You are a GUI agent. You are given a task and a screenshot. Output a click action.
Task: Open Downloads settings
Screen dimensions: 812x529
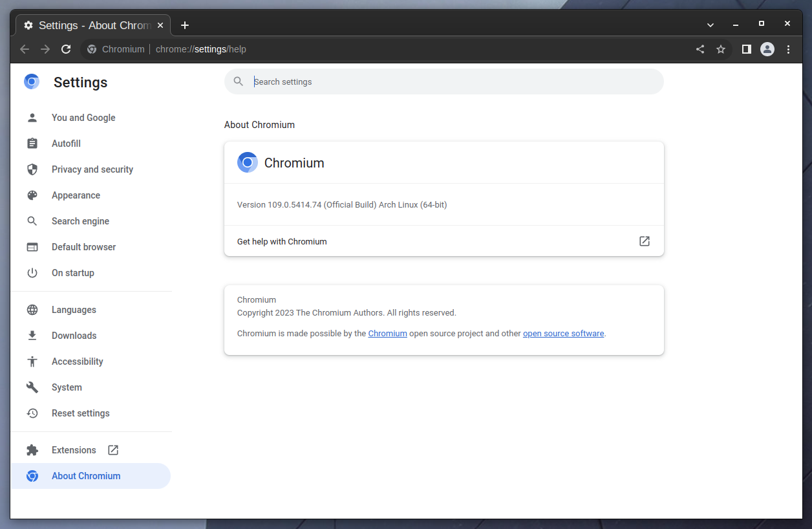tap(91, 336)
